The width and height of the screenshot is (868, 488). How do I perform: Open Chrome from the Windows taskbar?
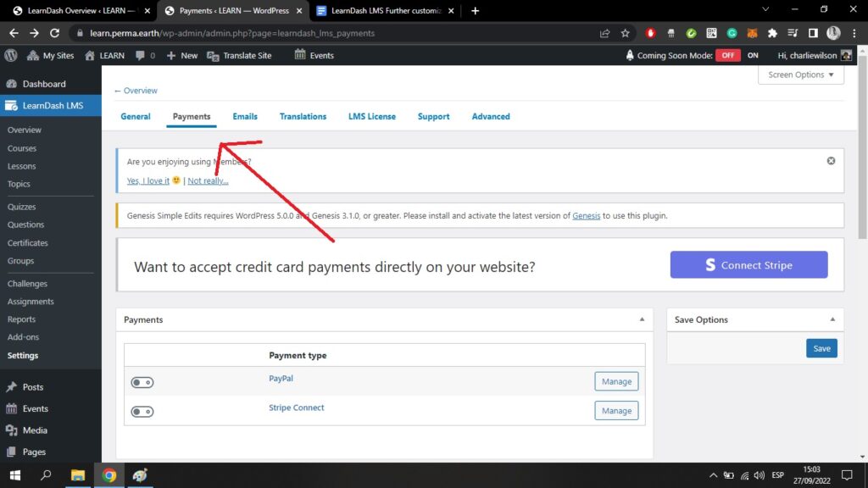tap(109, 474)
